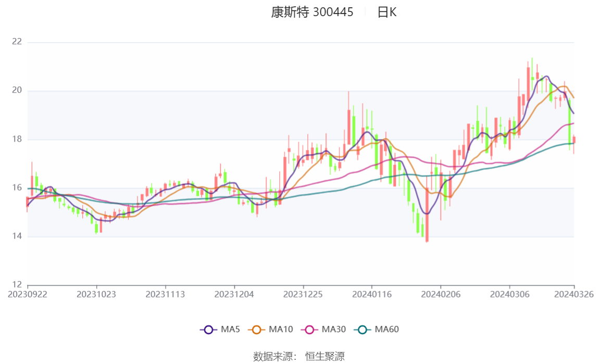The image size is (598, 364).
Task: Click the data source text 恒生聚源
Action: point(325,356)
